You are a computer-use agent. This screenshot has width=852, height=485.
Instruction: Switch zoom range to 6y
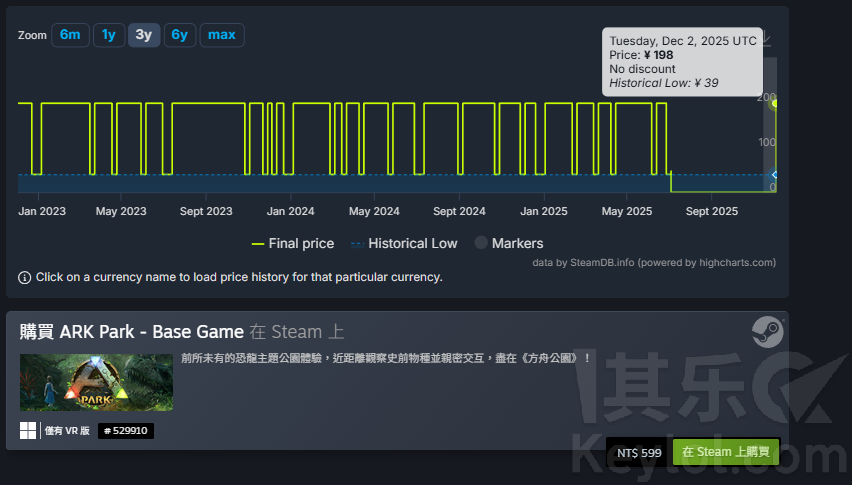(x=179, y=35)
